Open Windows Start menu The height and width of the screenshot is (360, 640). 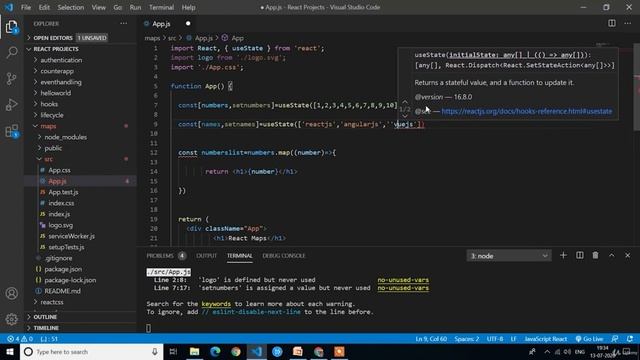(10, 351)
